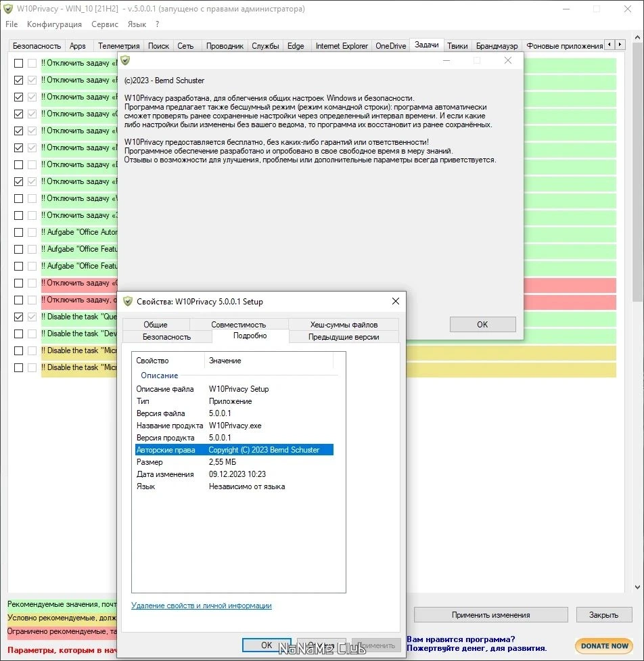Screen dimensions: 644x661
Task: Switch to the Apps tab
Action: click(x=78, y=46)
